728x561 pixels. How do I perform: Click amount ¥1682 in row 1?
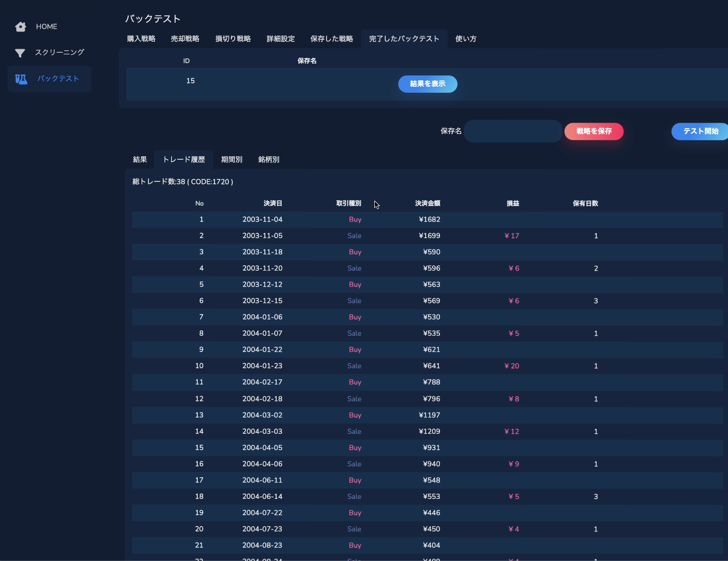point(430,219)
